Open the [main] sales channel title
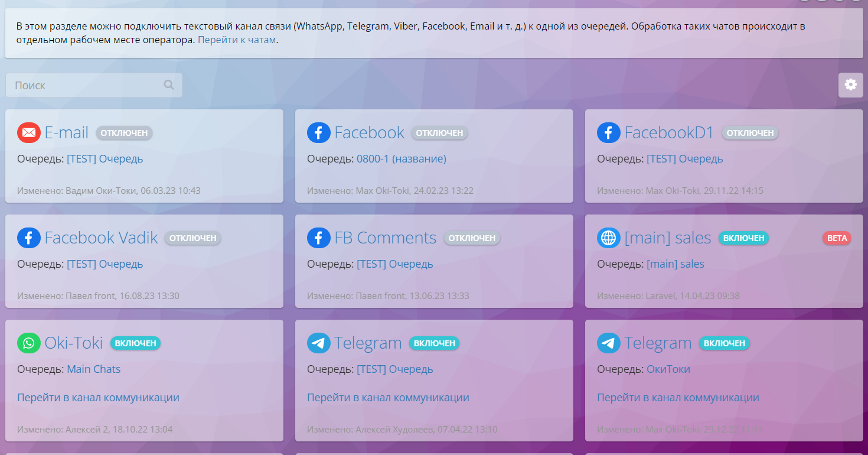Image resolution: width=868 pixels, height=455 pixels. 668,238
